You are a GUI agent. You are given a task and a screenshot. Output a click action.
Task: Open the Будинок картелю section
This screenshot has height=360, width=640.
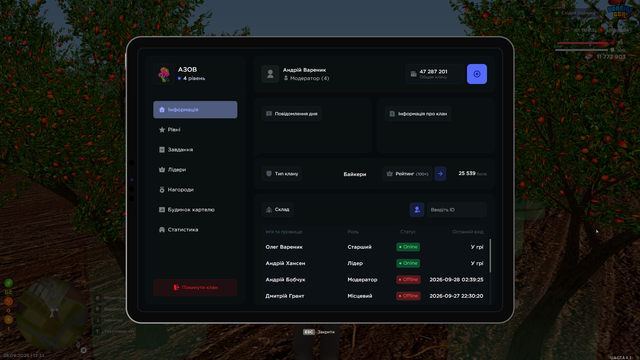tap(195, 210)
